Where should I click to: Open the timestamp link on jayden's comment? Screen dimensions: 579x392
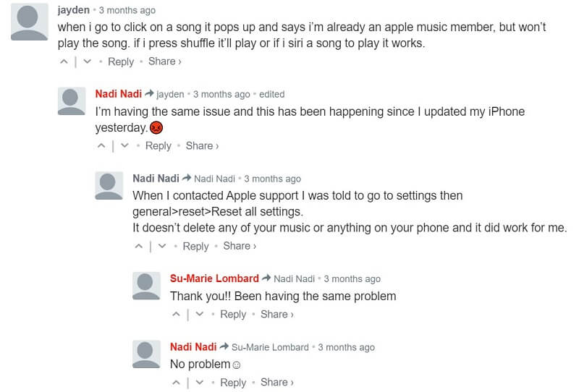coord(127,11)
